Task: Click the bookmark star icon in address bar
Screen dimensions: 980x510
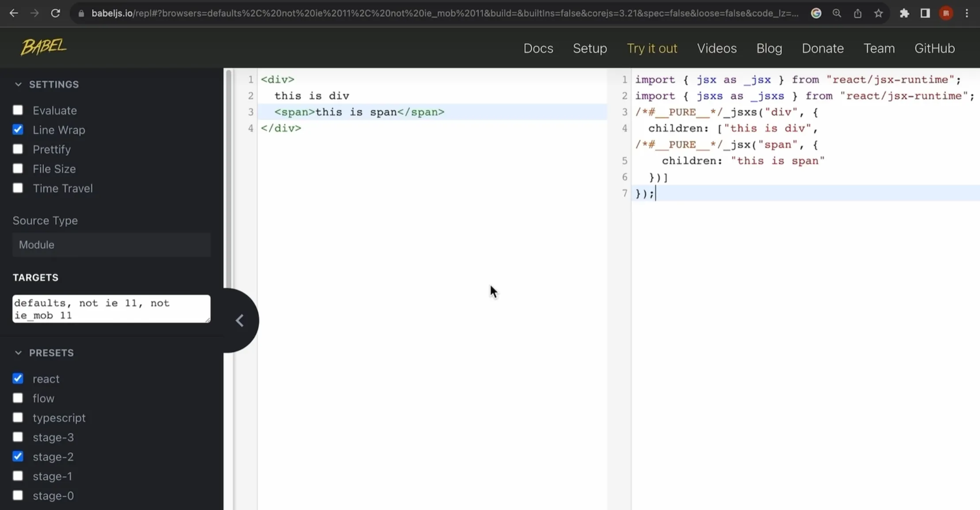Action: [879, 14]
